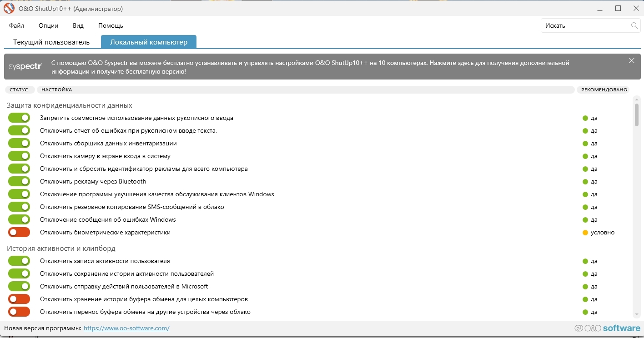Viewport: 644px width, 338px height.
Task: Click green dot for clipboard cloud transfer row
Action: tap(585, 312)
